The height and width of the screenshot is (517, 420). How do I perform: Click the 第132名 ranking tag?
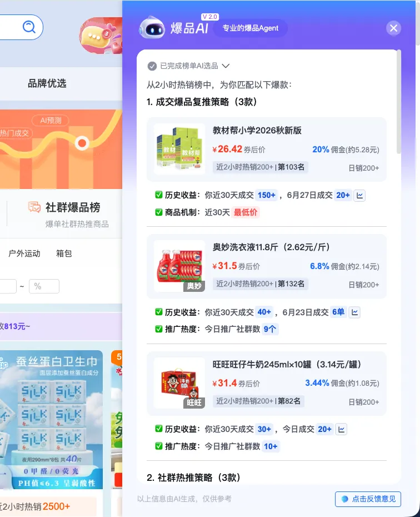pyautogui.click(x=291, y=284)
